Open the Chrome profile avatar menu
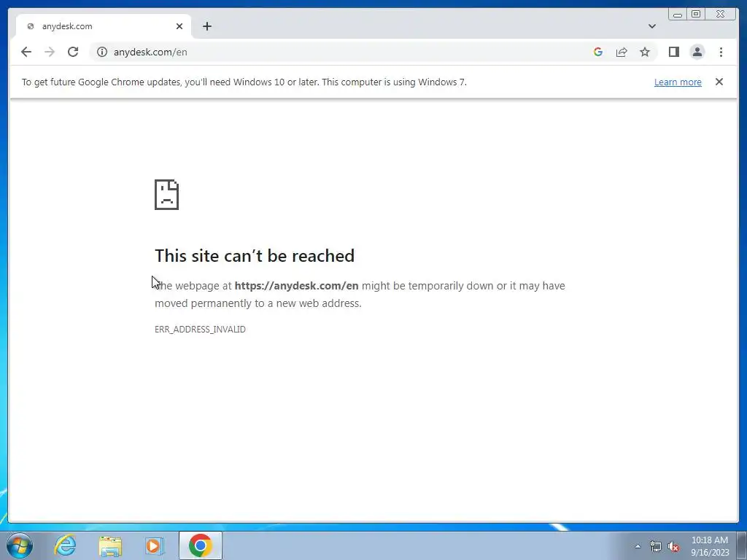 tap(697, 52)
